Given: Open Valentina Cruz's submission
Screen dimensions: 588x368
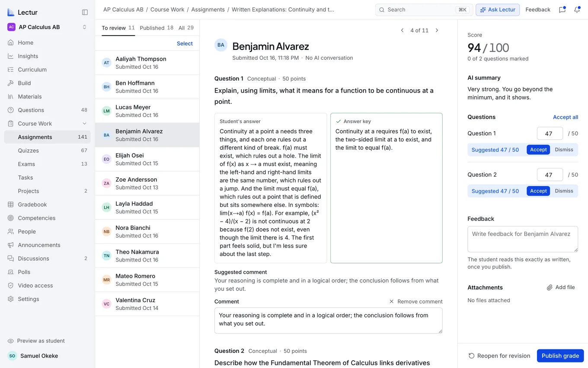Looking at the screenshot, I should click(x=147, y=303).
